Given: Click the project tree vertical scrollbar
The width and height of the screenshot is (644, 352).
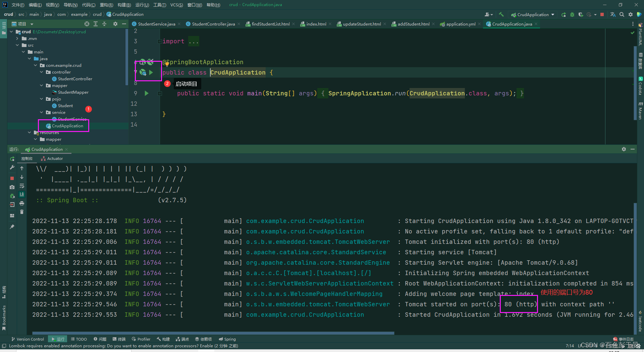Looking at the screenshot, I should tap(126, 57).
